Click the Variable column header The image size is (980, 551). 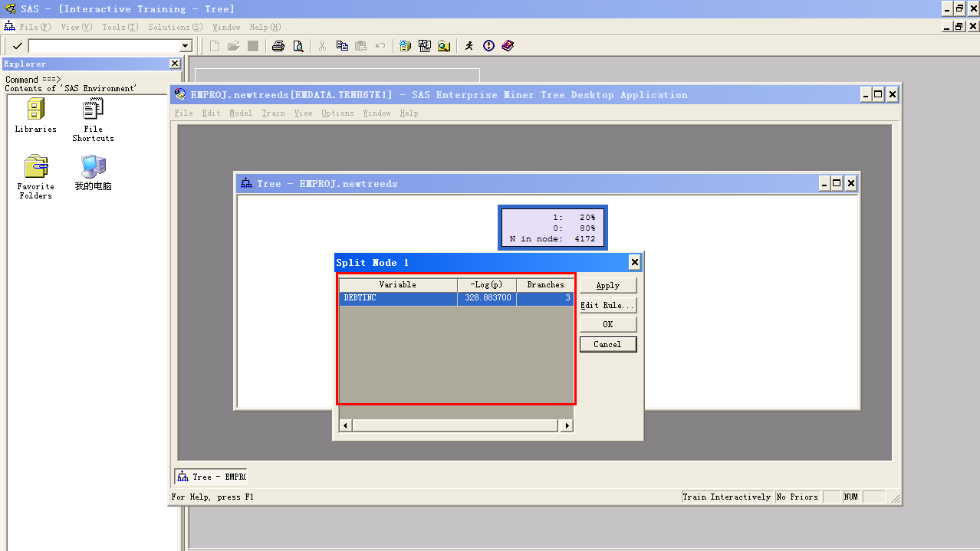click(398, 284)
